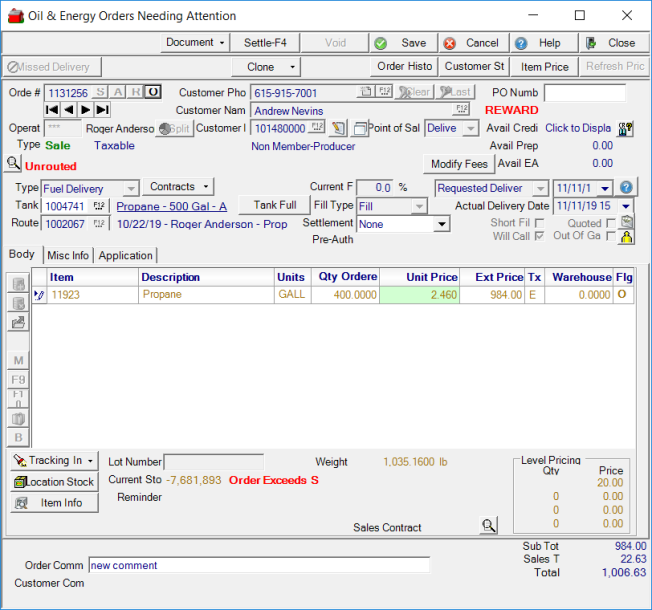Screen dimensions: 652x610
Task: Open the Sales Contract lookup magnifier
Action: click(487, 525)
